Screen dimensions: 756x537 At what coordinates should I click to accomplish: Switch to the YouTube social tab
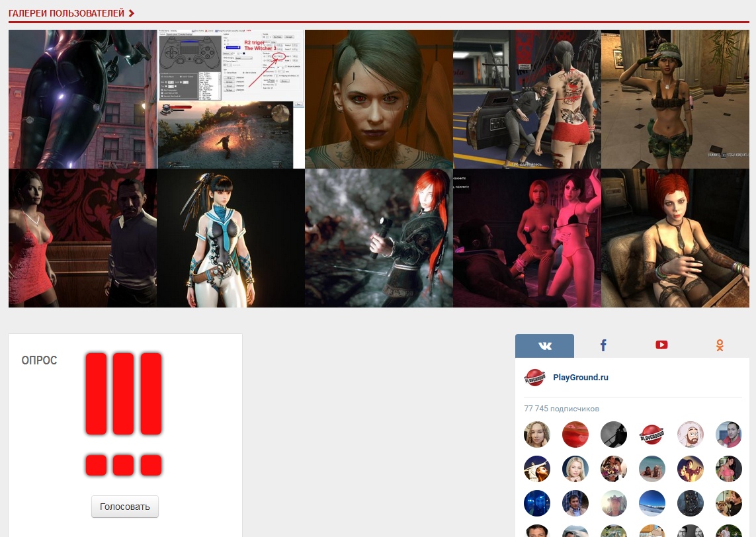(x=661, y=346)
